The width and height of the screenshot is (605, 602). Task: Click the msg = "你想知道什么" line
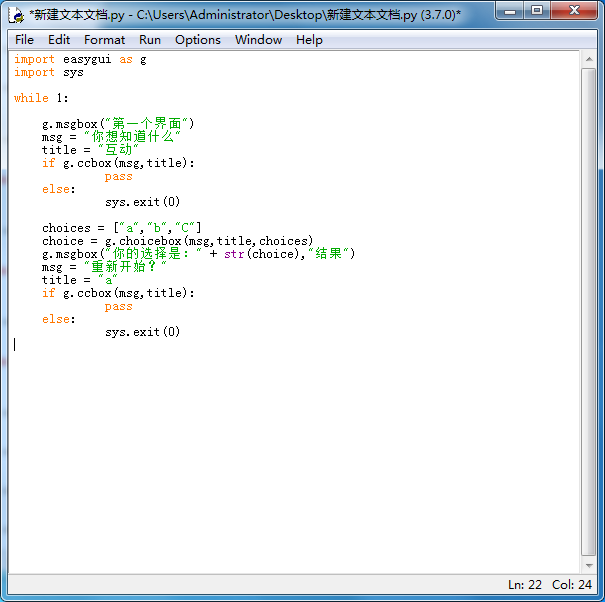pos(111,137)
